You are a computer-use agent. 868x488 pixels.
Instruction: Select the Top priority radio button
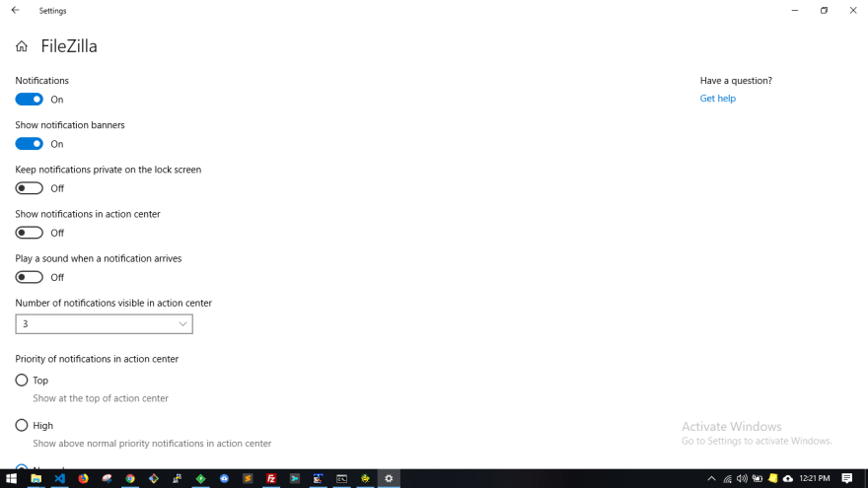point(22,381)
